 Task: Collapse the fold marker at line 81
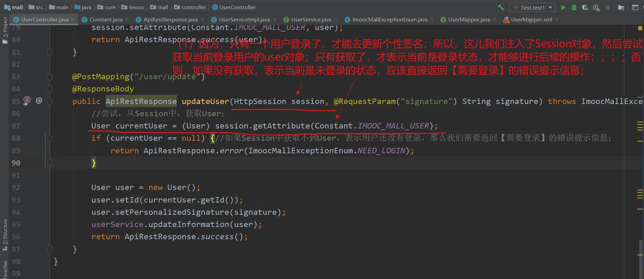(50, 52)
